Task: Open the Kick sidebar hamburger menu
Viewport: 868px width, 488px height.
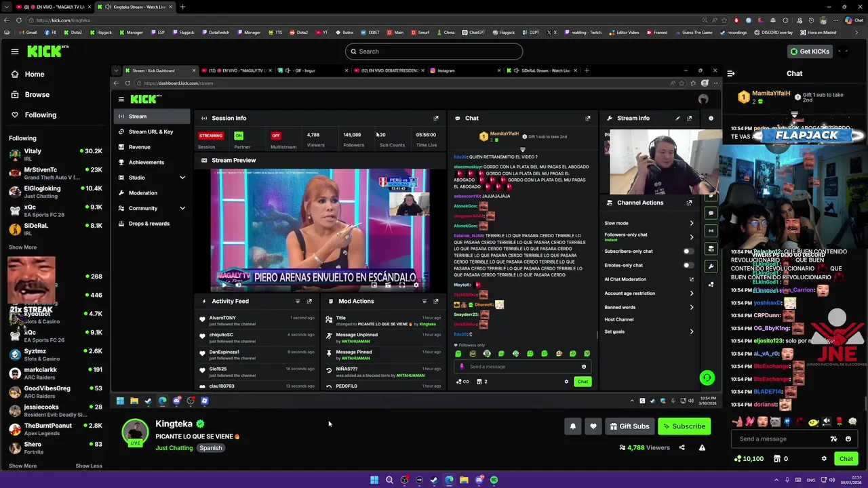Action: (15, 52)
